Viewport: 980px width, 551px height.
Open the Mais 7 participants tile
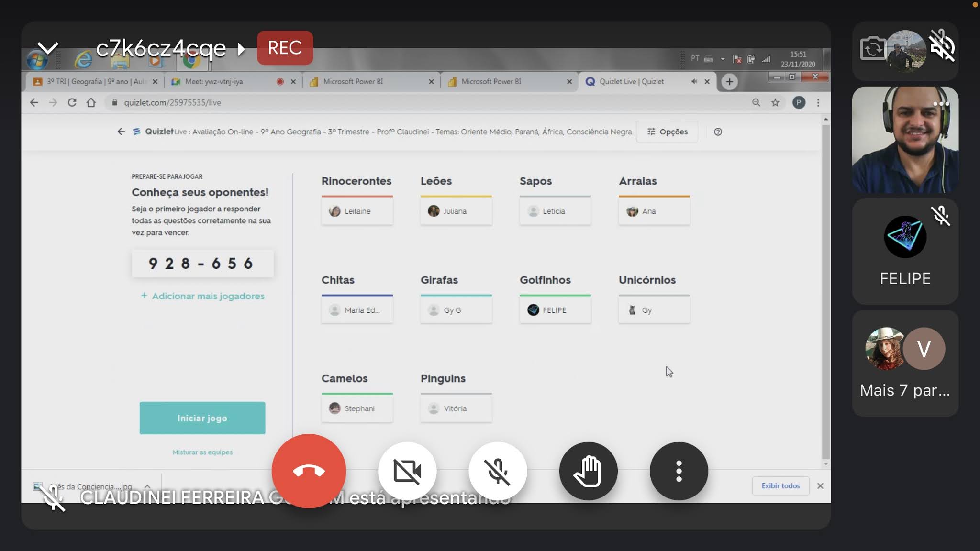905,363
